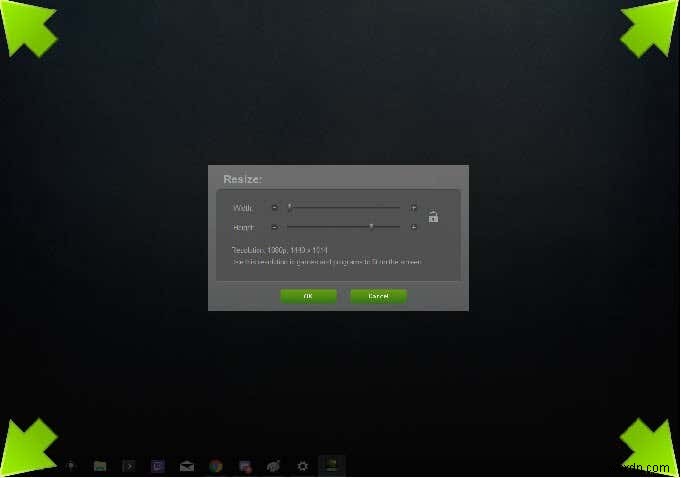Screen dimensions: 681x478
Task: Increase height with the plus button
Action: 413,227
